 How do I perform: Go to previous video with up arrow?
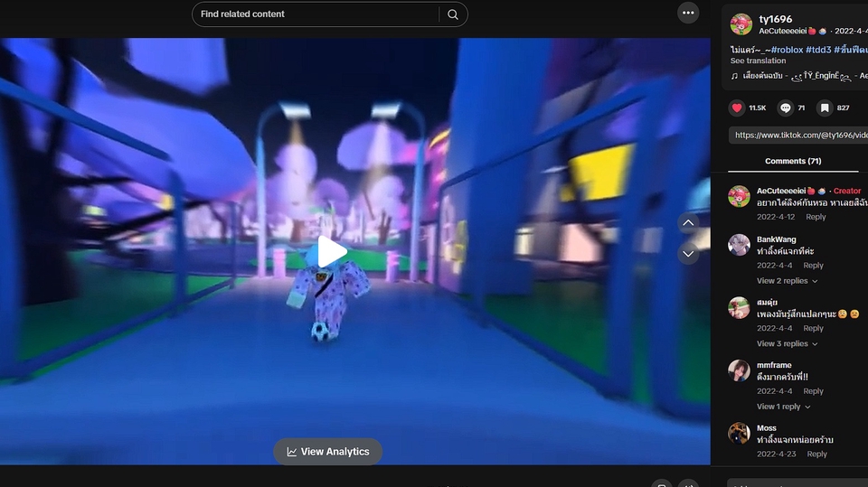688,223
